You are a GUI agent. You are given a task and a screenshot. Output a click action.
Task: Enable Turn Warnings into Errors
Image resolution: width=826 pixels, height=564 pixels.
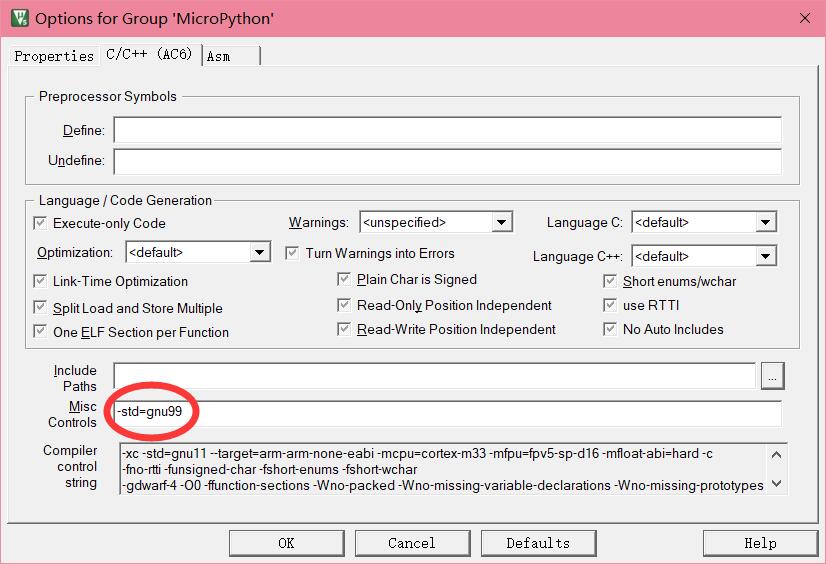293,253
